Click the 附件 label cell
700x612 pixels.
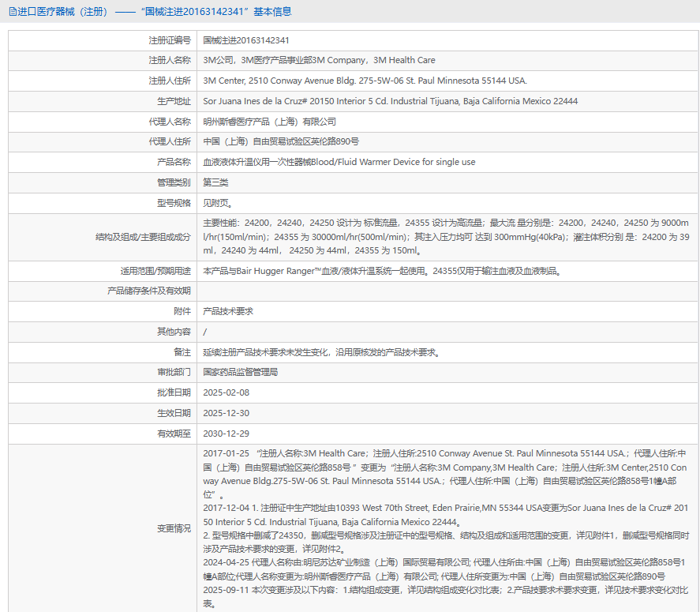pos(103,311)
